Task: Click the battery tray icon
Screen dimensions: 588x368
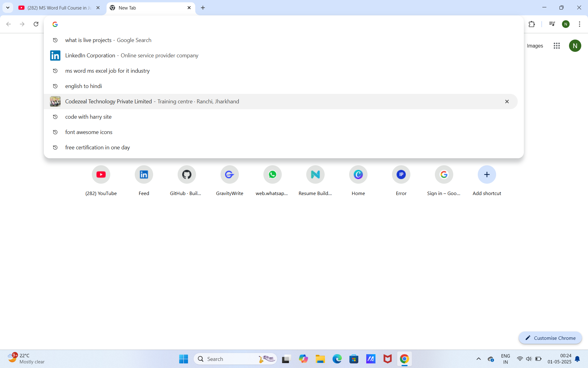Action: tap(538, 359)
